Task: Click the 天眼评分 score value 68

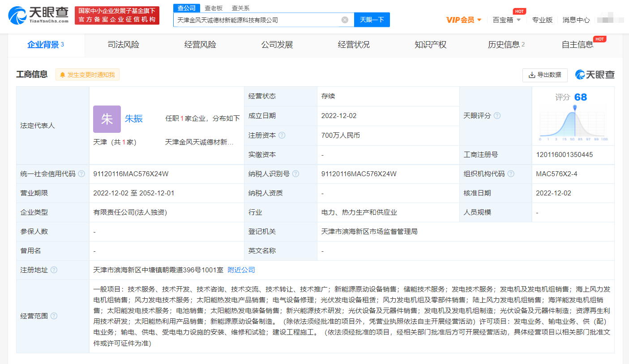Action: 581,97
